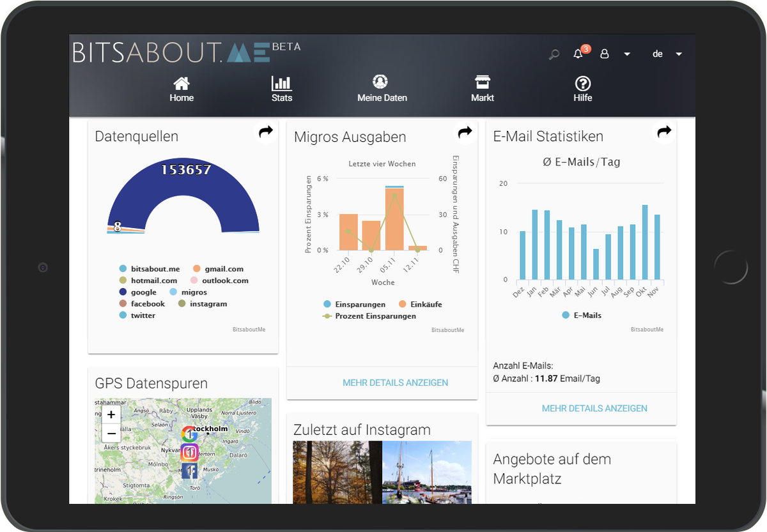
Task: Click E-Mail 'Mehr Details anzeigen' link
Action: tap(594, 408)
